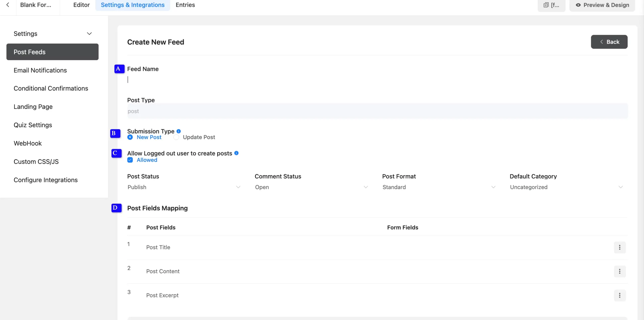Image resolution: width=644 pixels, height=320 pixels.
Task: Click the Back button
Action: click(609, 42)
